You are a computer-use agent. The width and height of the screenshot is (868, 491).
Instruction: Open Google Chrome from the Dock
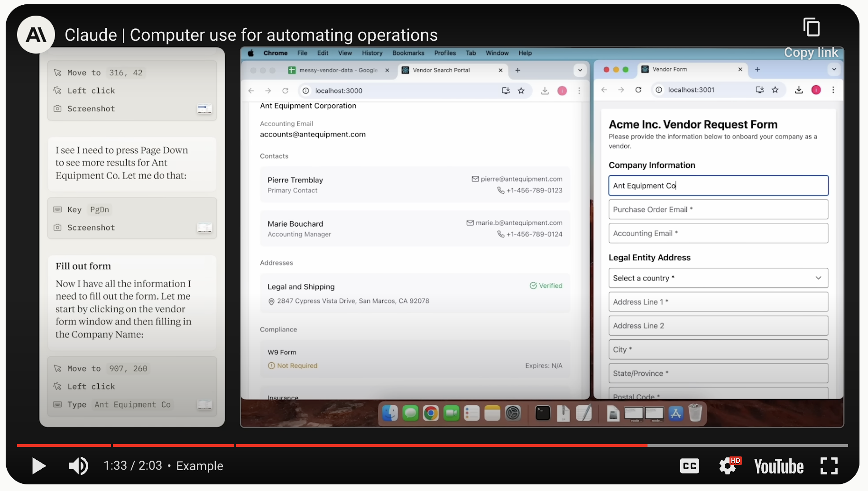coord(431,413)
